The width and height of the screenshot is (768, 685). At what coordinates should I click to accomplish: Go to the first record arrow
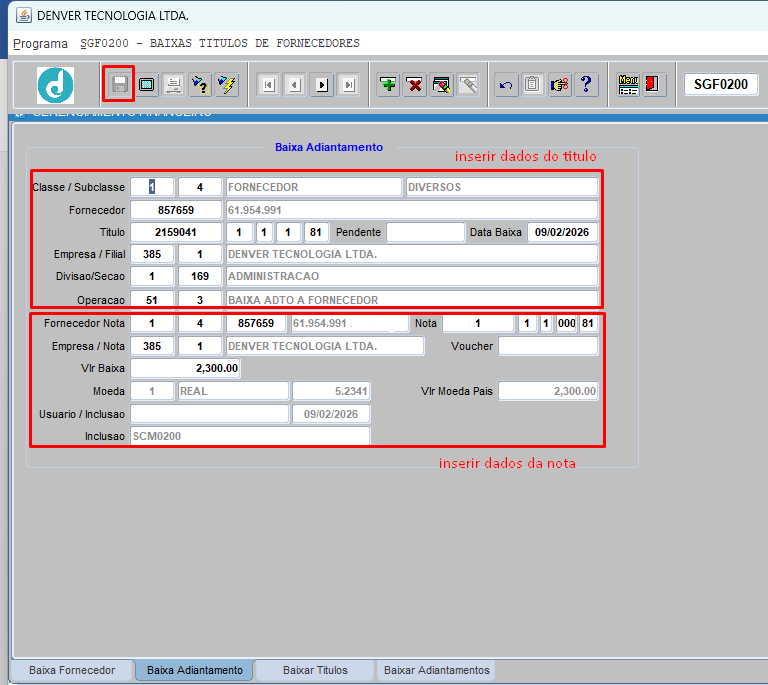268,85
